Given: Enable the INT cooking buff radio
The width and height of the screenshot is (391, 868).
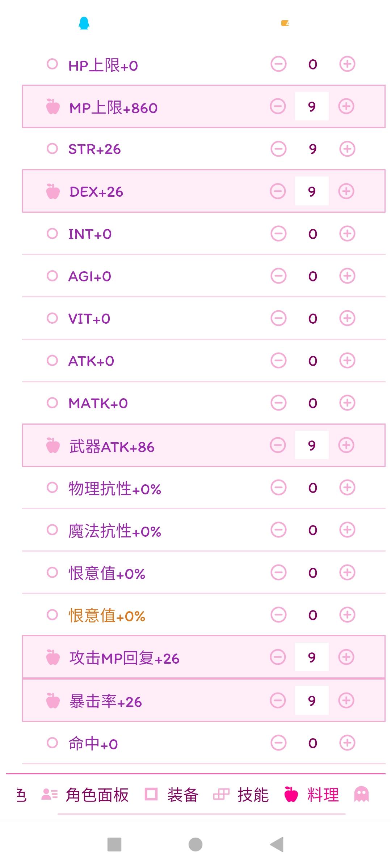Looking at the screenshot, I should click(x=52, y=234).
